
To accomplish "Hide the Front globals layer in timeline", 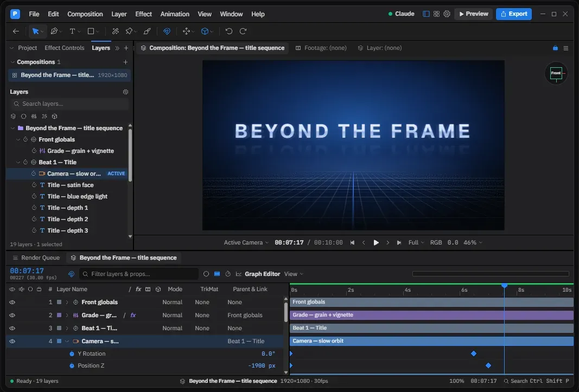I will click(x=12, y=303).
